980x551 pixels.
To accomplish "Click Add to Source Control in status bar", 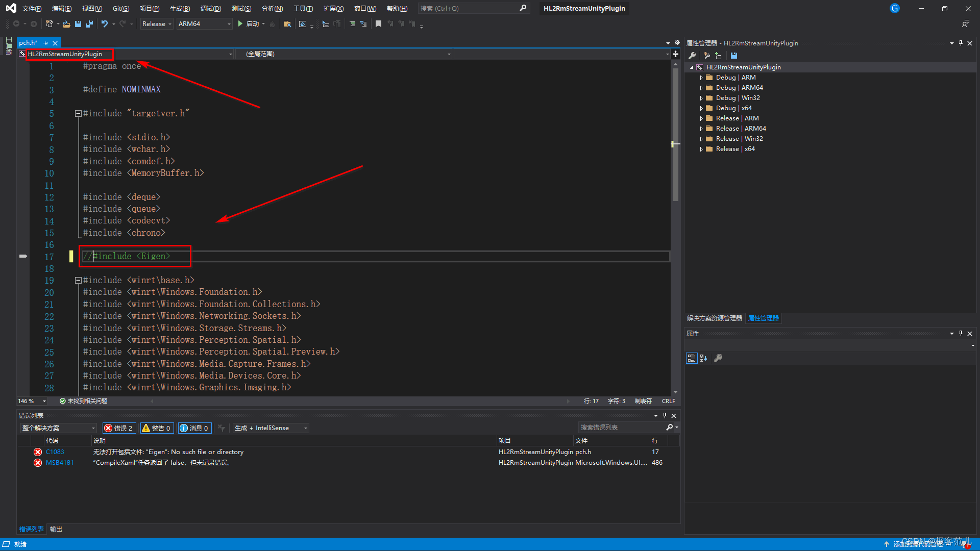I will [x=918, y=544].
